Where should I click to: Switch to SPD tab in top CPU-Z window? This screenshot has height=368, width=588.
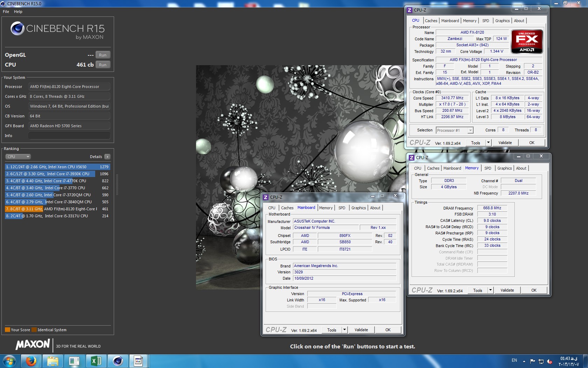coord(486,21)
